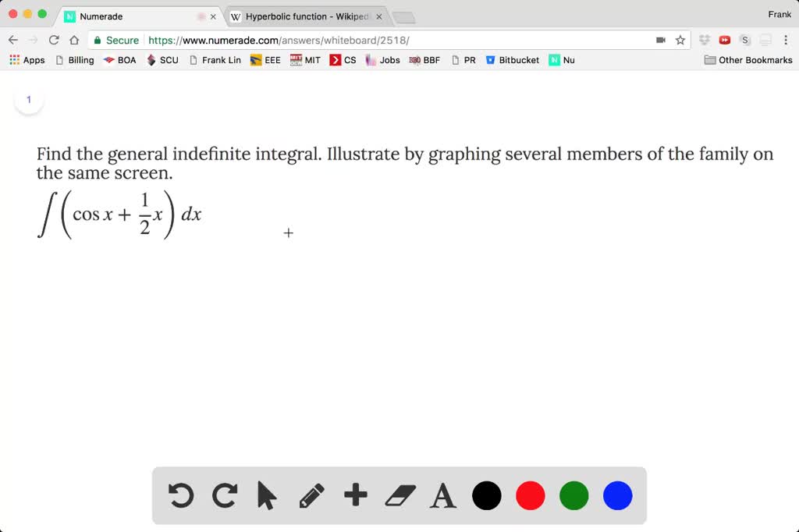The width and height of the screenshot is (799, 532).
Task: Select the pencil drawing tool
Action: [x=311, y=495]
